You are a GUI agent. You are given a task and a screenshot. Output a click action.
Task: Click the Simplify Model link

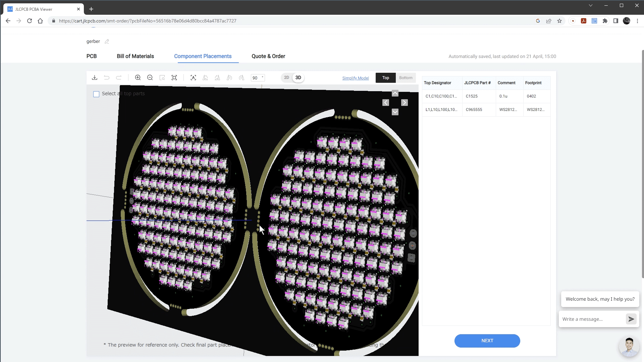[356, 78]
